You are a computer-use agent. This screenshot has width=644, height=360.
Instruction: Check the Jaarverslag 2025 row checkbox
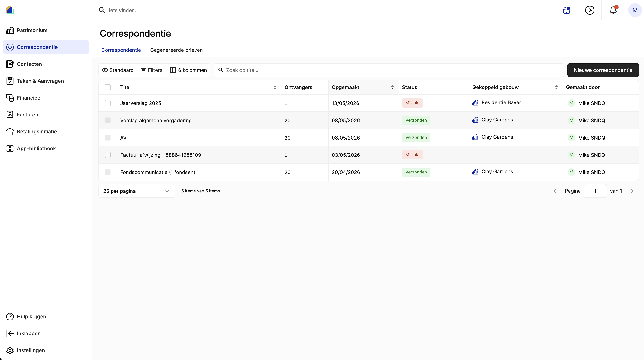point(108,103)
